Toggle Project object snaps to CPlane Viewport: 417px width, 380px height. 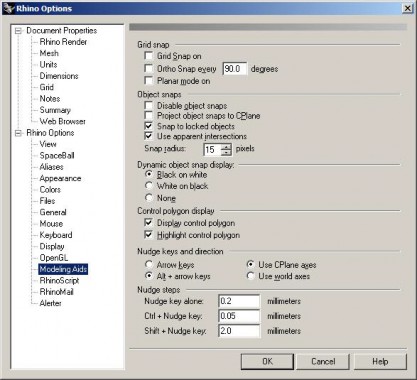coord(148,116)
